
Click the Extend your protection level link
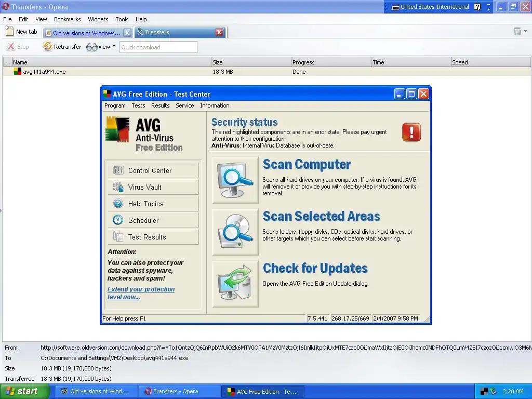coord(141,293)
